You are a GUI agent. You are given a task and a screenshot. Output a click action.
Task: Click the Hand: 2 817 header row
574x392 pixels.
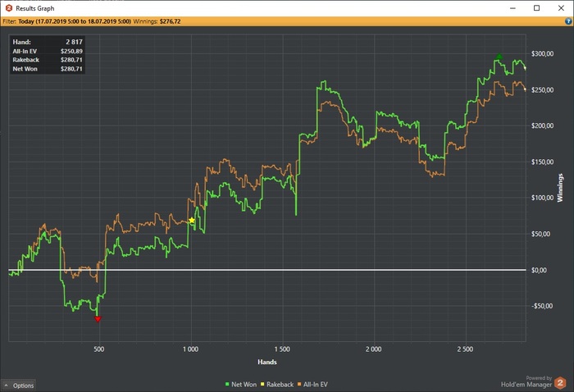[x=48, y=42]
